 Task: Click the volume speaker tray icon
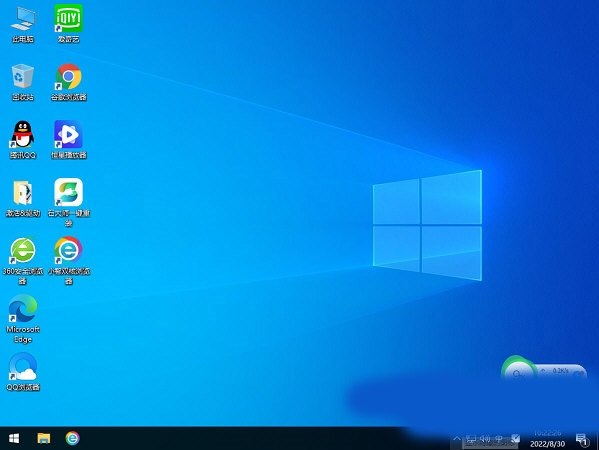(485, 439)
